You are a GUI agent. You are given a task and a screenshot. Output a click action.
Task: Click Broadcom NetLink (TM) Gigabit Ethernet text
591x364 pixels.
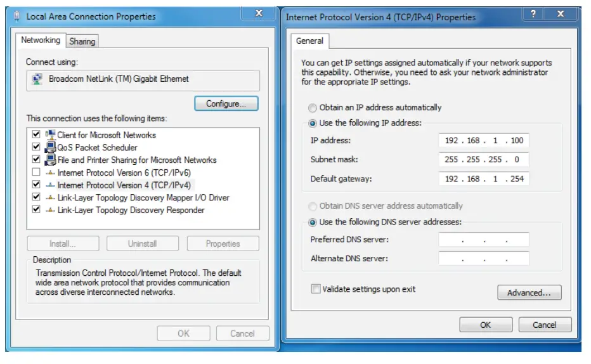(x=119, y=79)
